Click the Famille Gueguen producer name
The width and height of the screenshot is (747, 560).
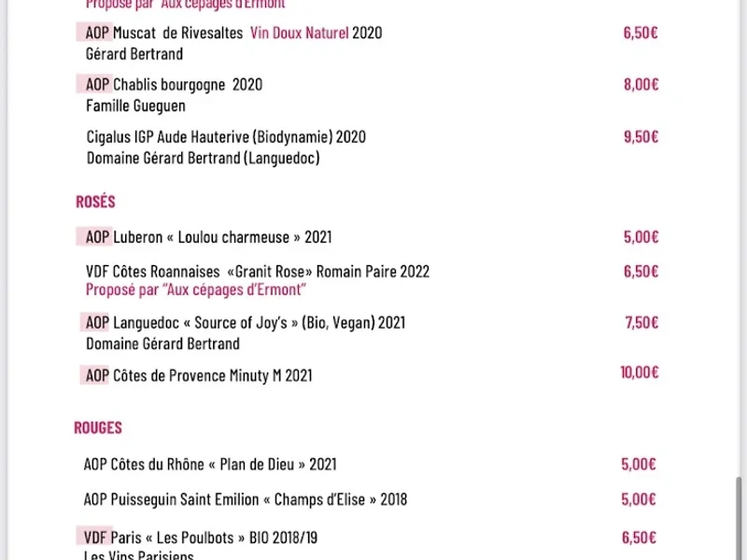(x=135, y=105)
